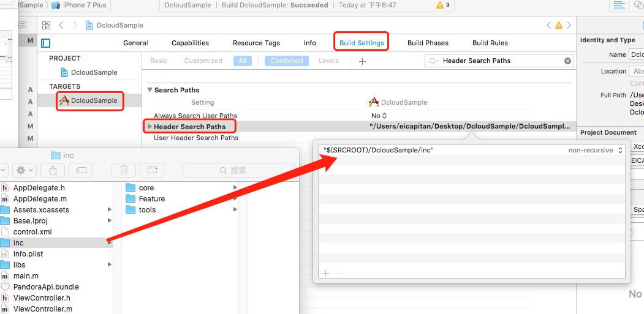
Task: Click the Finder search field
Action: point(238,170)
